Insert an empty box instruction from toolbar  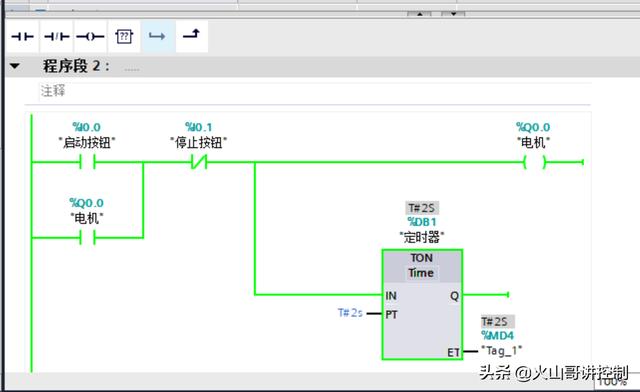124,37
